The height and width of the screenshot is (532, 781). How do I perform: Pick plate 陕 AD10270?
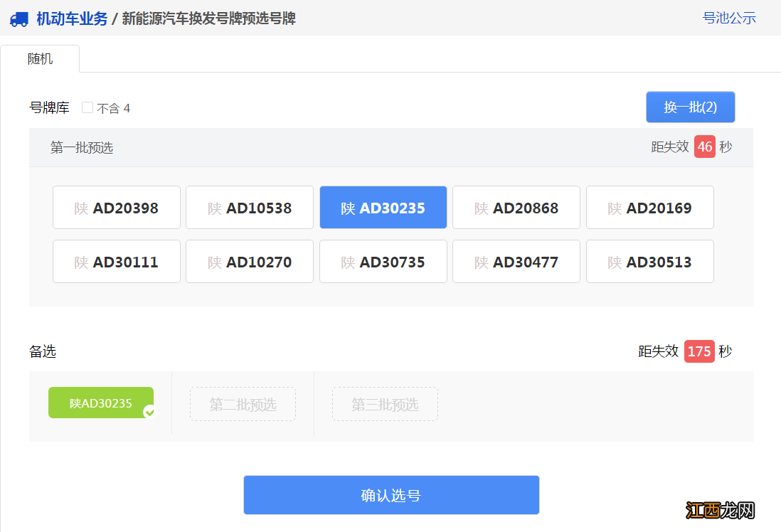point(250,262)
